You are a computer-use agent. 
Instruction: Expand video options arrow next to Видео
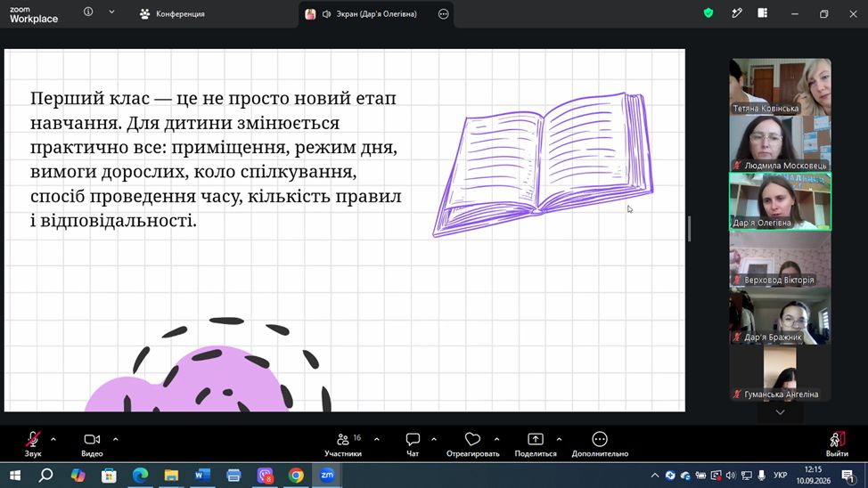pos(116,439)
